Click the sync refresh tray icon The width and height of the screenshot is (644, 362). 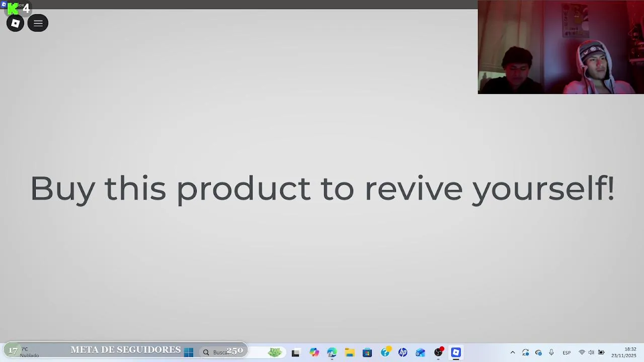[x=525, y=352]
